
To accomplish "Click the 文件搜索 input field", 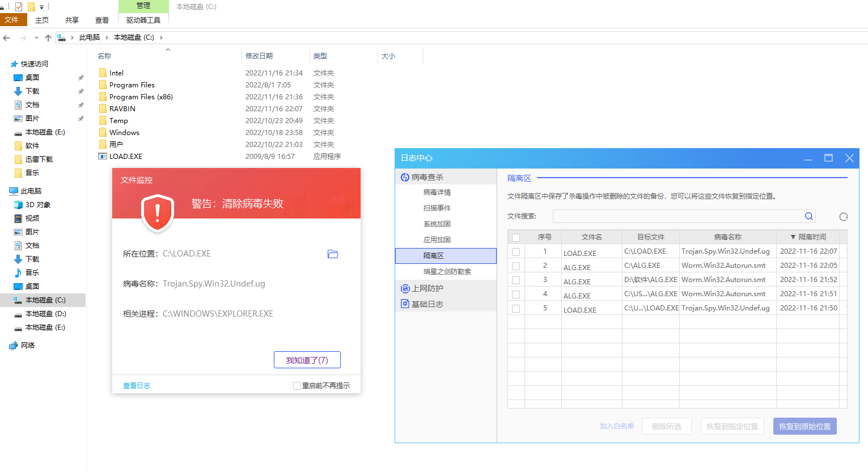I will point(676,216).
